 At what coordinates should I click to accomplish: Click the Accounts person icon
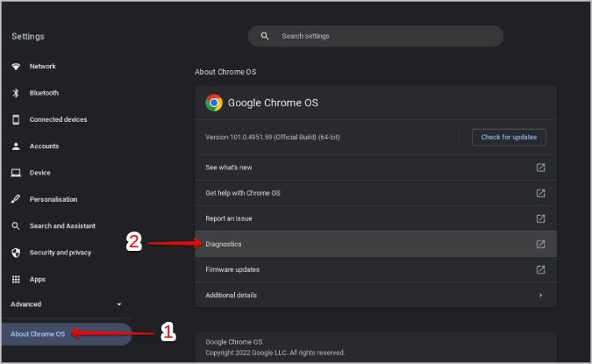tap(15, 146)
